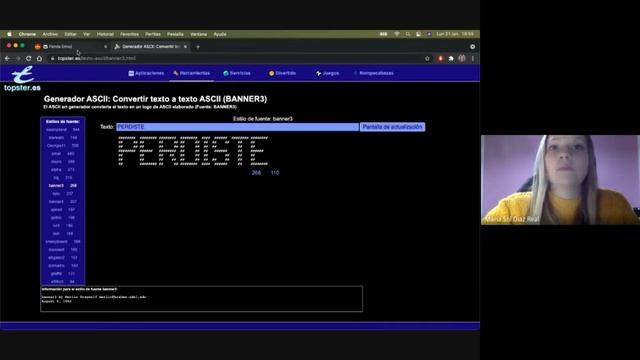Screen dimensions: 640x360
Task: Open the Apple menu
Action: click(9, 34)
